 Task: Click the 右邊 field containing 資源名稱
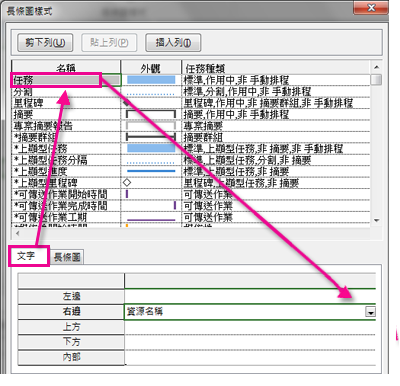(250, 312)
